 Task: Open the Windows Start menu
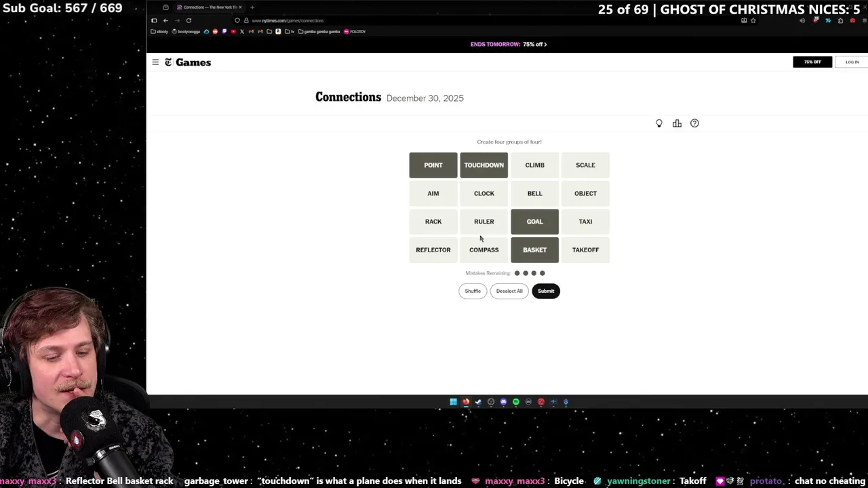pyautogui.click(x=454, y=402)
